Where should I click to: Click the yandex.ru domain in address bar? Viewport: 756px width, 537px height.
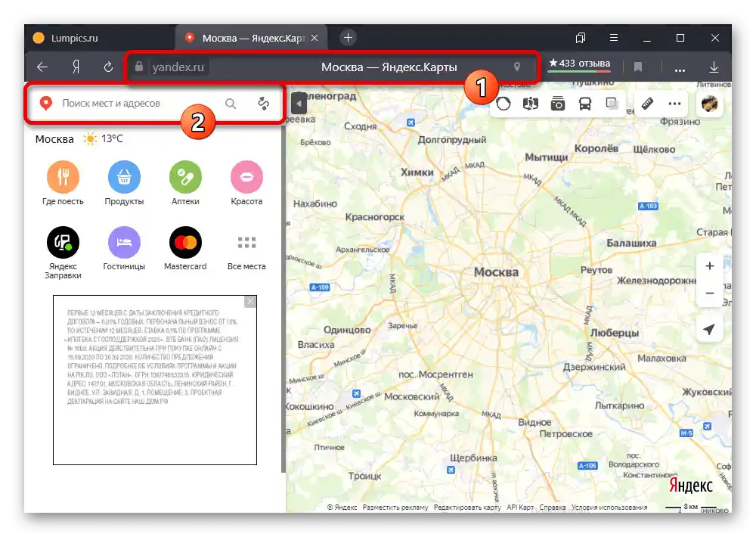(x=178, y=67)
